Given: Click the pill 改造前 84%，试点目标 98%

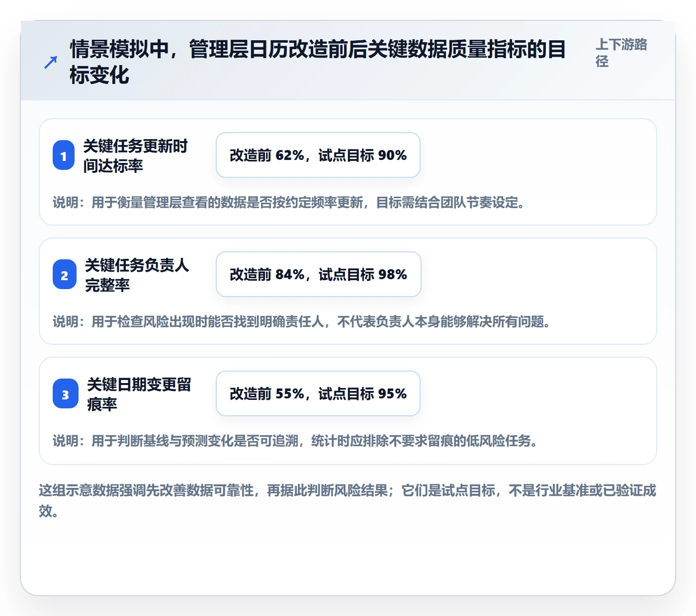Looking at the screenshot, I should [x=319, y=274].
